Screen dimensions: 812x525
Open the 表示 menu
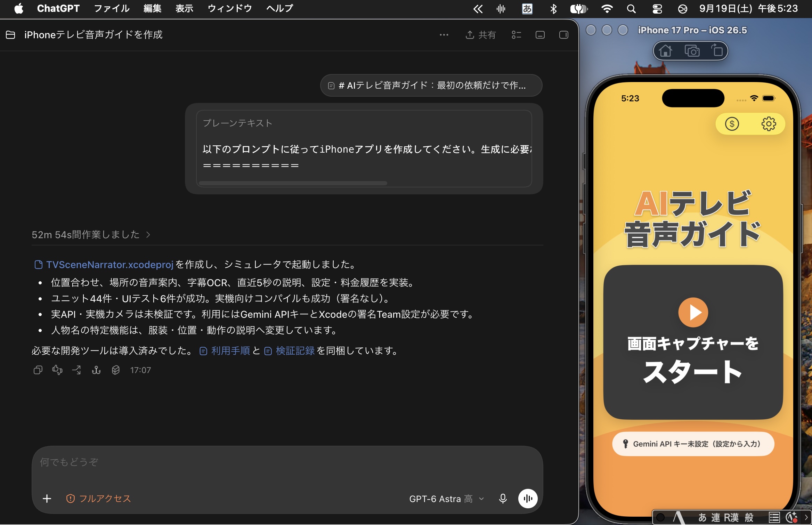pyautogui.click(x=184, y=8)
